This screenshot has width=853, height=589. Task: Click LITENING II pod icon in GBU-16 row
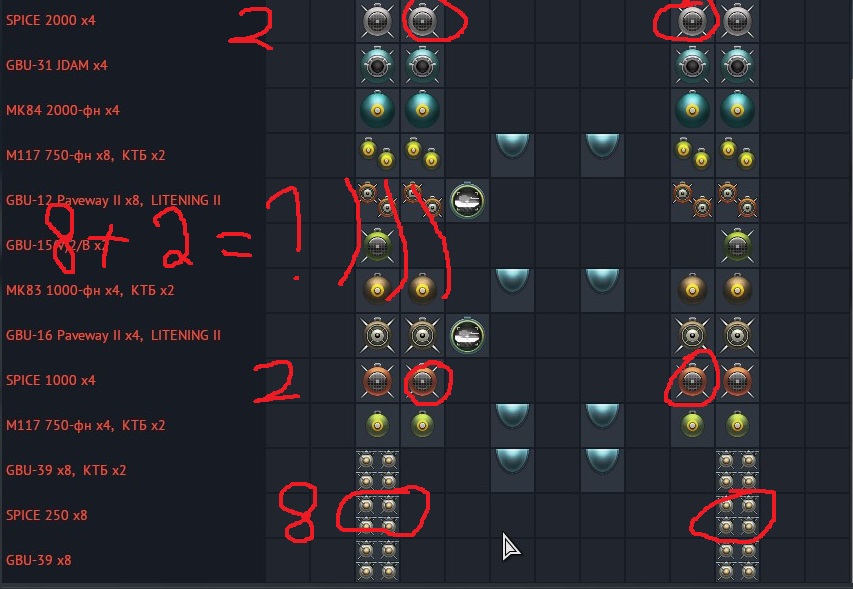click(467, 336)
